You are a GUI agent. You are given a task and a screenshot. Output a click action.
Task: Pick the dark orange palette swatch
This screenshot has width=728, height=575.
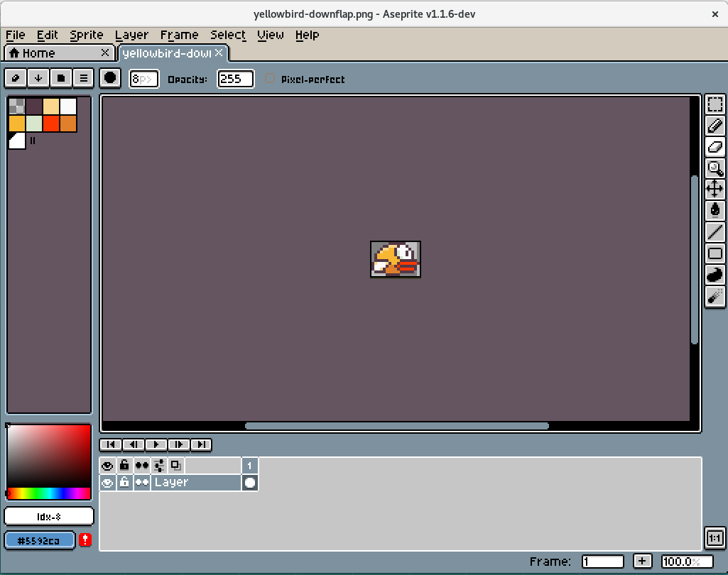[68, 124]
